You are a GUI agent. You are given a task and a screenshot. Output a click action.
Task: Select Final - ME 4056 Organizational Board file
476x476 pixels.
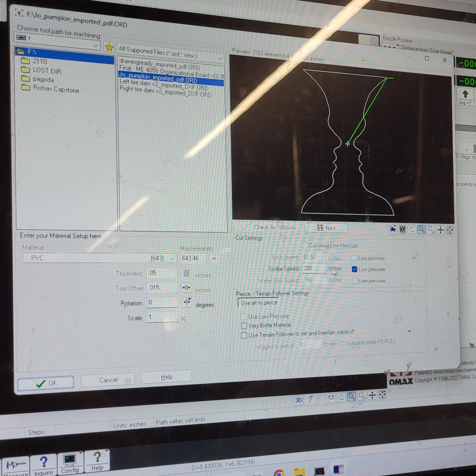pos(172,71)
